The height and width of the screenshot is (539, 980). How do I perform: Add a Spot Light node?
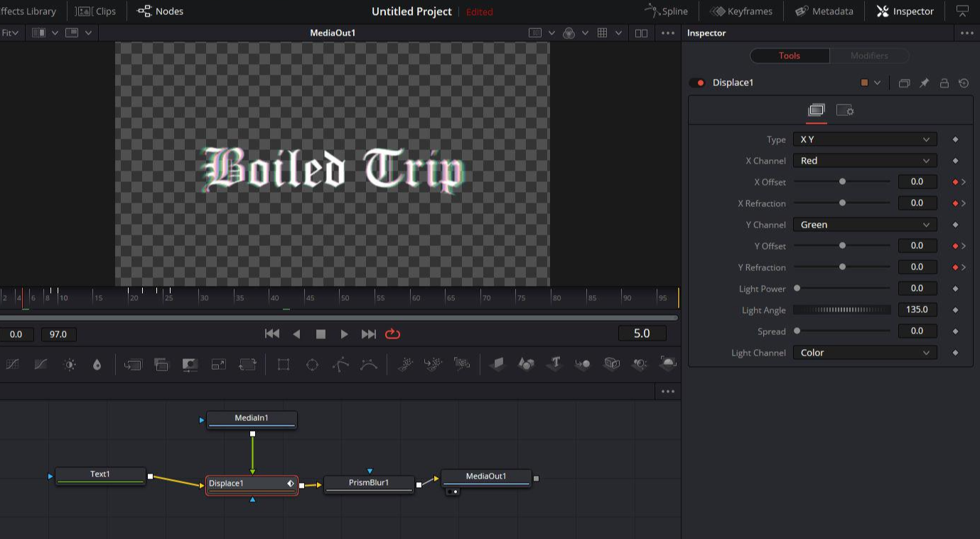pos(640,364)
